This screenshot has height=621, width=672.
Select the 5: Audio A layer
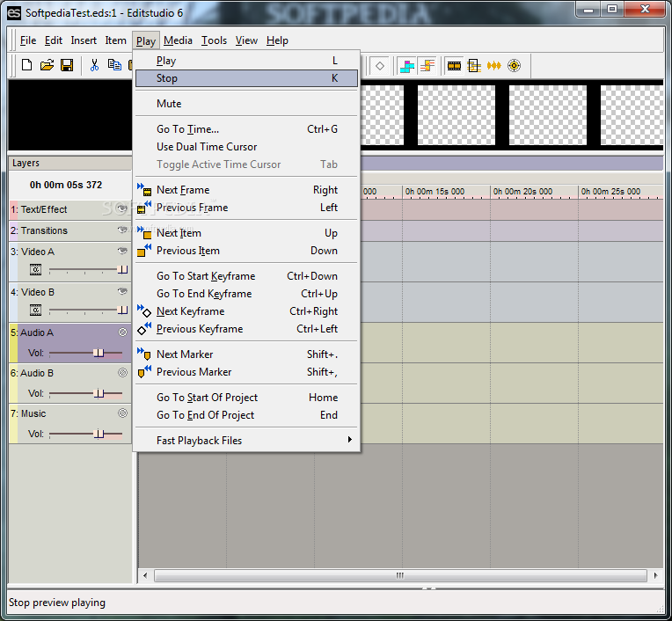70,343
